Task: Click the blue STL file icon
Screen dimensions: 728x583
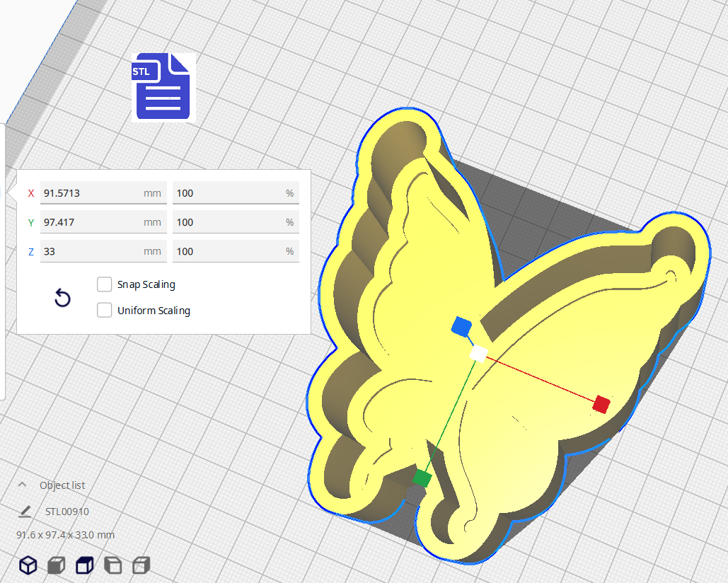Action: [x=163, y=86]
